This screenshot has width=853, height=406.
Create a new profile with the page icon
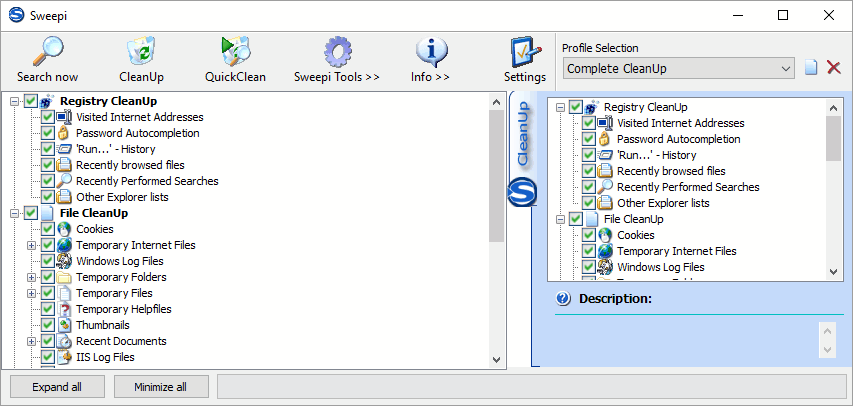(x=811, y=68)
